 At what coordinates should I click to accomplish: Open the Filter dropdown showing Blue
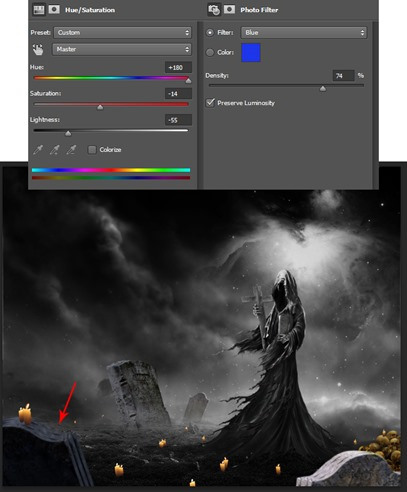coord(304,33)
